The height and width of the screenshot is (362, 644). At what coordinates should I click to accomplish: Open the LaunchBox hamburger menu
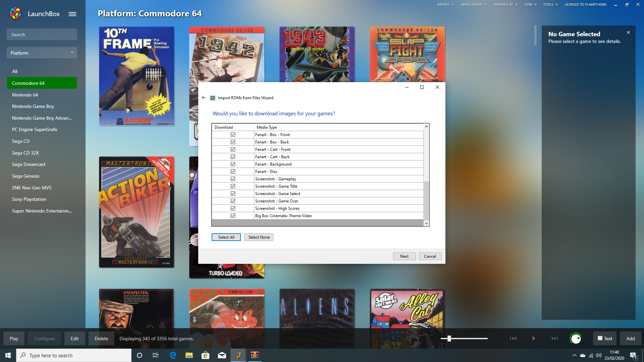pyautogui.click(x=72, y=14)
